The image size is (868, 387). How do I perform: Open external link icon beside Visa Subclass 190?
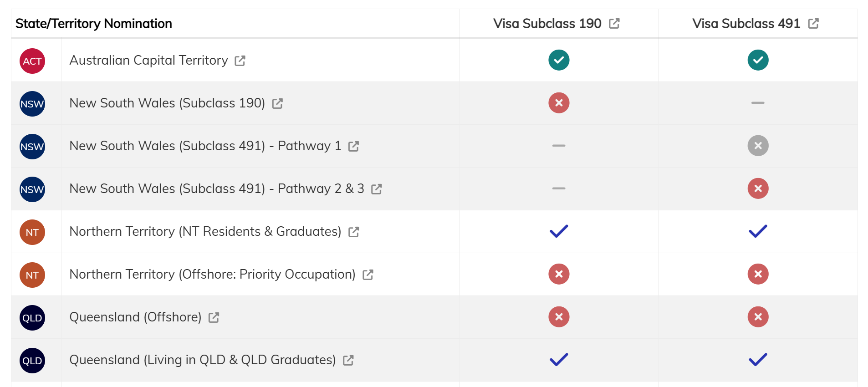(x=614, y=23)
